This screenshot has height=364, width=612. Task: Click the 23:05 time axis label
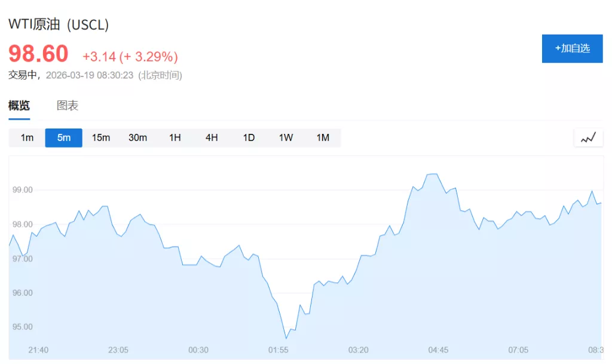click(118, 350)
